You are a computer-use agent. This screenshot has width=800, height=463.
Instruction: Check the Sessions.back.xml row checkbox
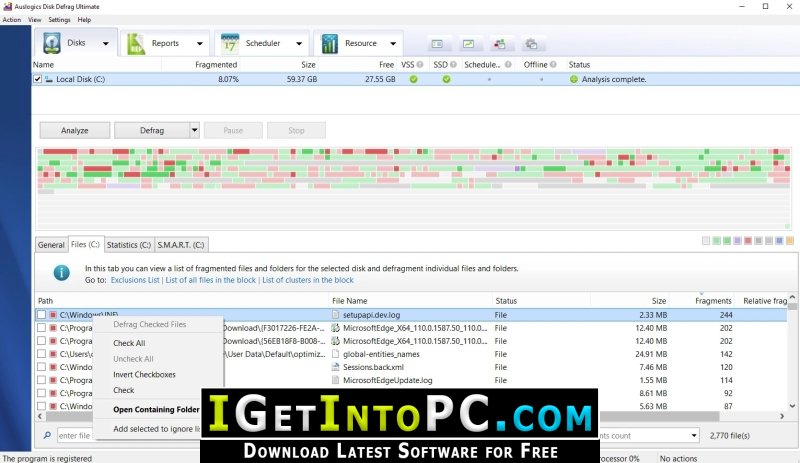[x=41, y=367]
